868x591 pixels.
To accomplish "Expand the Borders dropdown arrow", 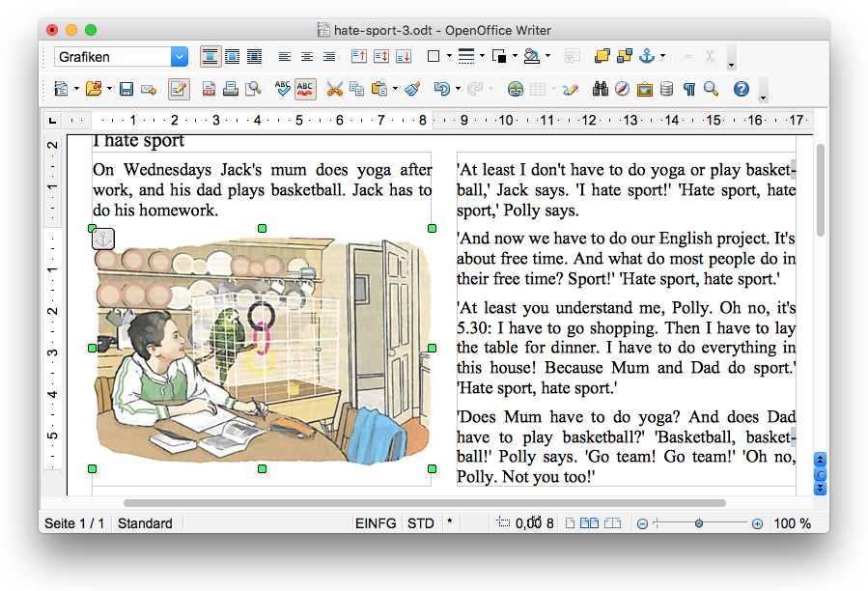I will (x=449, y=56).
